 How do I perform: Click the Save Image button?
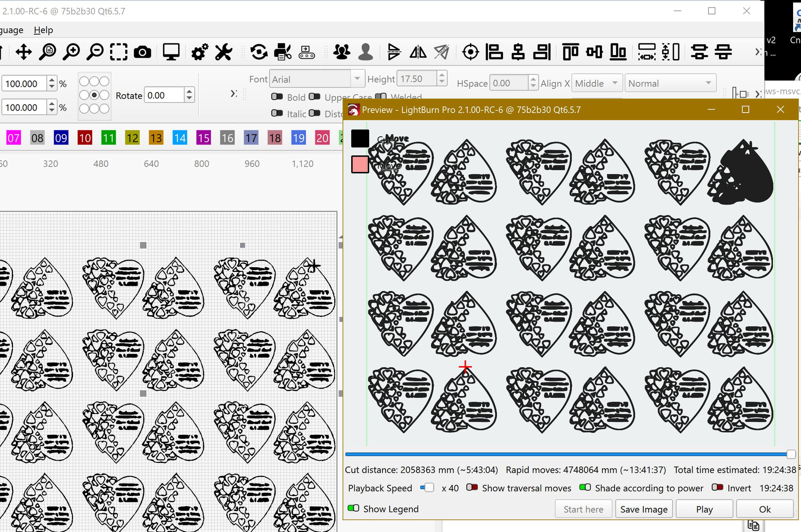(x=643, y=509)
